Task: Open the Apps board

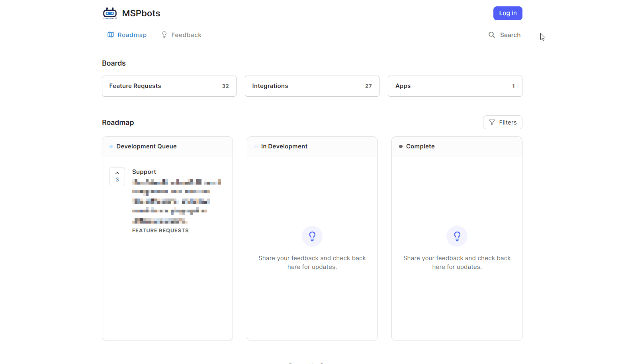Action: click(455, 86)
